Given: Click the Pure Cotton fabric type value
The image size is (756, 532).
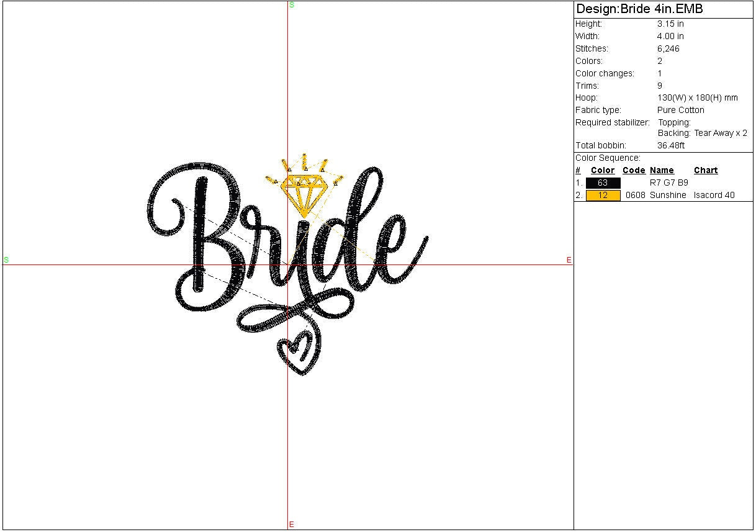Looking at the screenshot, I should tap(680, 110).
